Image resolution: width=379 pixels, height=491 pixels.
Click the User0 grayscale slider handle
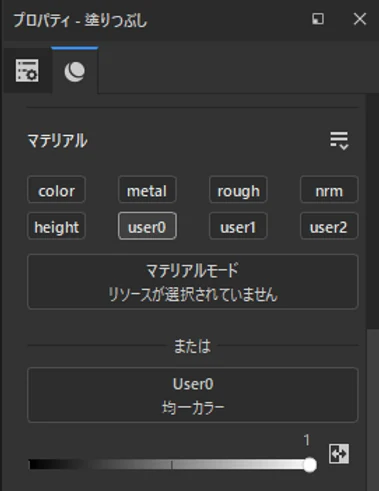[310, 465]
